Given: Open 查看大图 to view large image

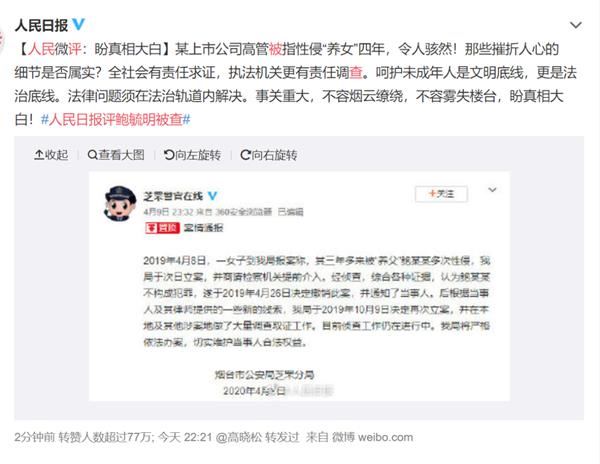Looking at the screenshot, I should tap(116, 155).
